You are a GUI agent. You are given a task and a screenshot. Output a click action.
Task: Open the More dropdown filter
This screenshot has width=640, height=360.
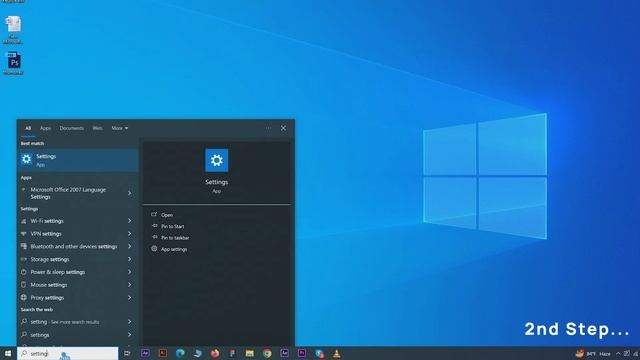120,128
